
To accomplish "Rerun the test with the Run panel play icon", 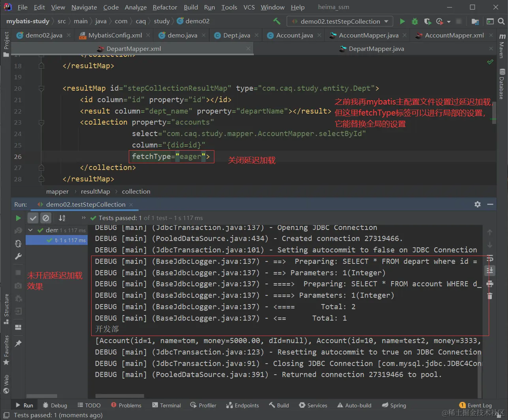I will tap(18, 218).
